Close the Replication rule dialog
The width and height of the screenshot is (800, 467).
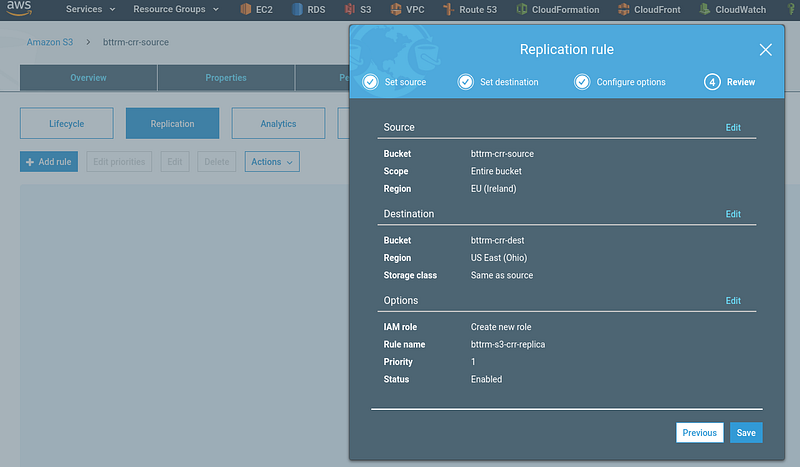[765, 50]
